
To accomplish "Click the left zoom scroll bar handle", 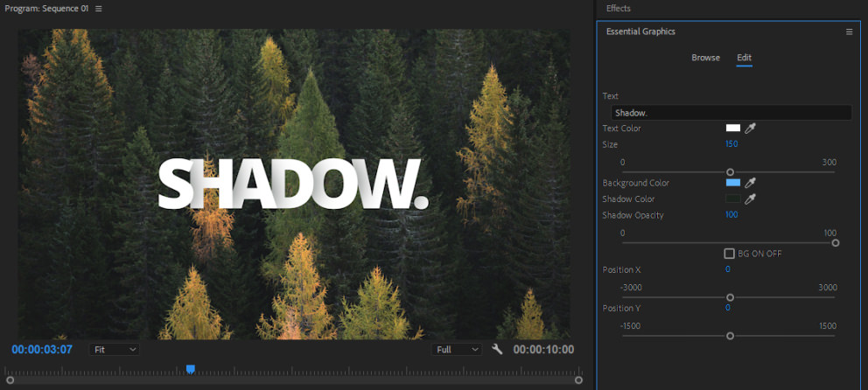I will coord(10,380).
